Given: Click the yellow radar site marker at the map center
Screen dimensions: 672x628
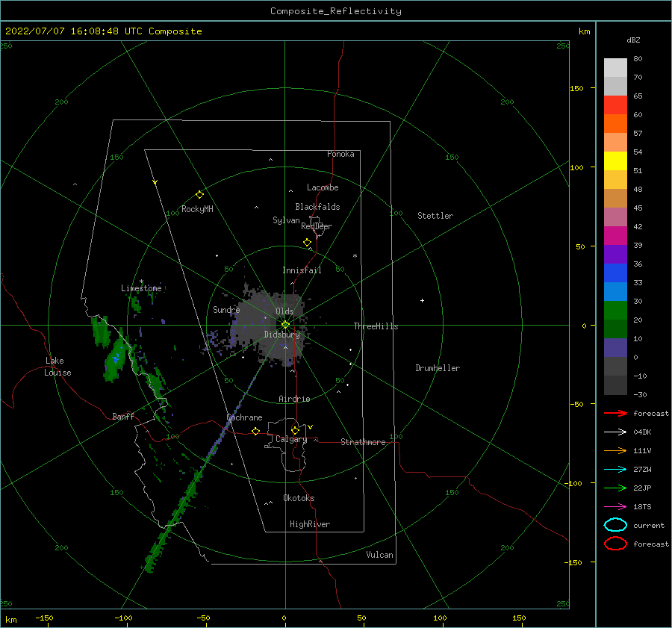Looking at the screenshot, I should 285,325.
